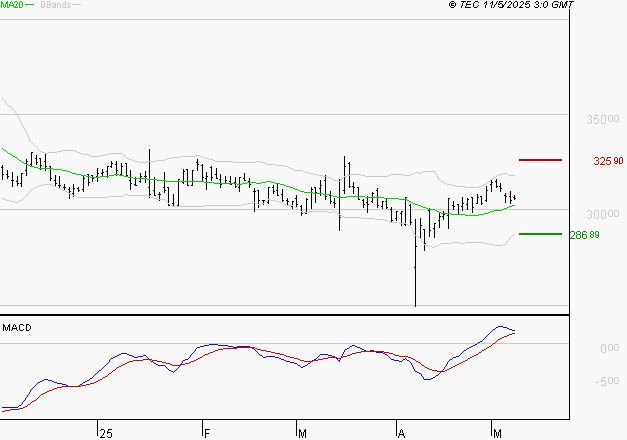Click the TEC copyright timestamp text
This screenshot has width=627, height=440.
point(511,6)
